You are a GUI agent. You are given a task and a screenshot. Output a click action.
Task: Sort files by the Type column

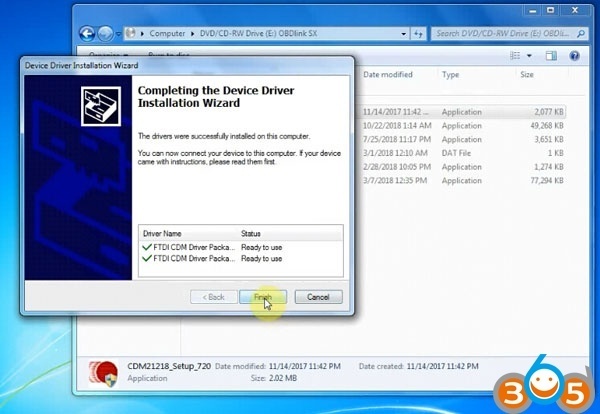pos(450,75)
